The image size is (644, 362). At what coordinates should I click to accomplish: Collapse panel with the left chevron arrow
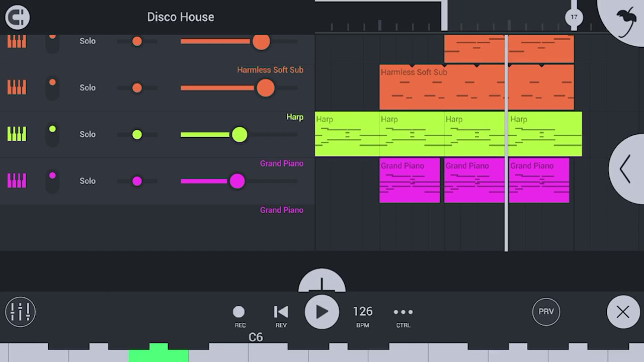[x=626, y=169]
